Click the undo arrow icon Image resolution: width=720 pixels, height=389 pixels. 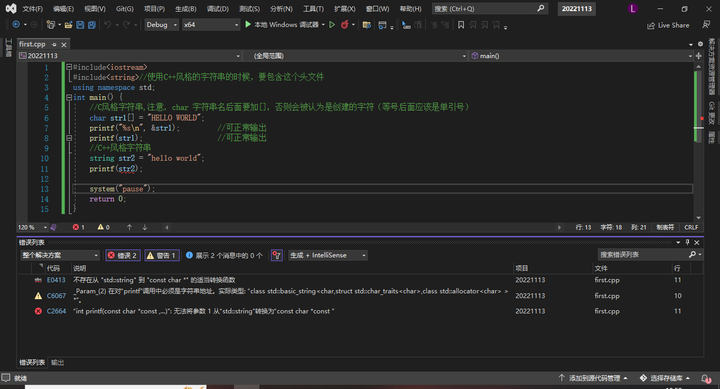(107, 25)
